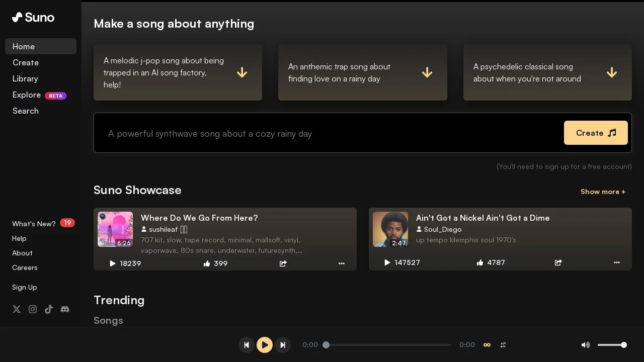Open Ain't Got a Nickel cover thumbnail
Image resolution: width=644 pixels, height=362 pixels.
tap(390, 229)
